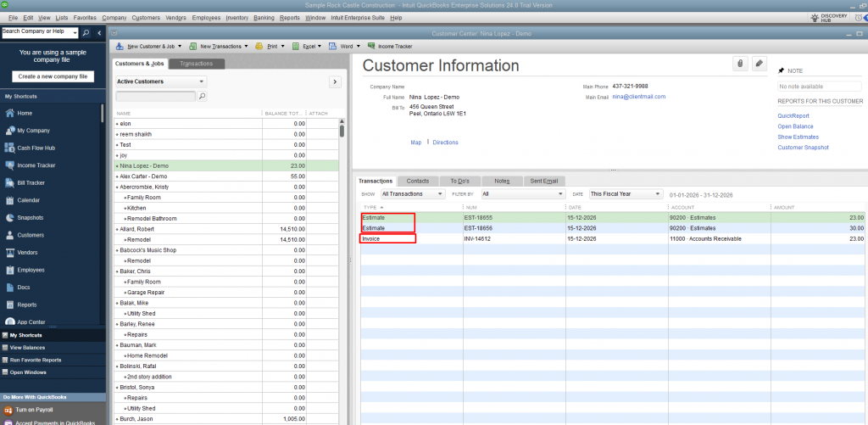Open the Banking menu

click(x=264, y=17)
